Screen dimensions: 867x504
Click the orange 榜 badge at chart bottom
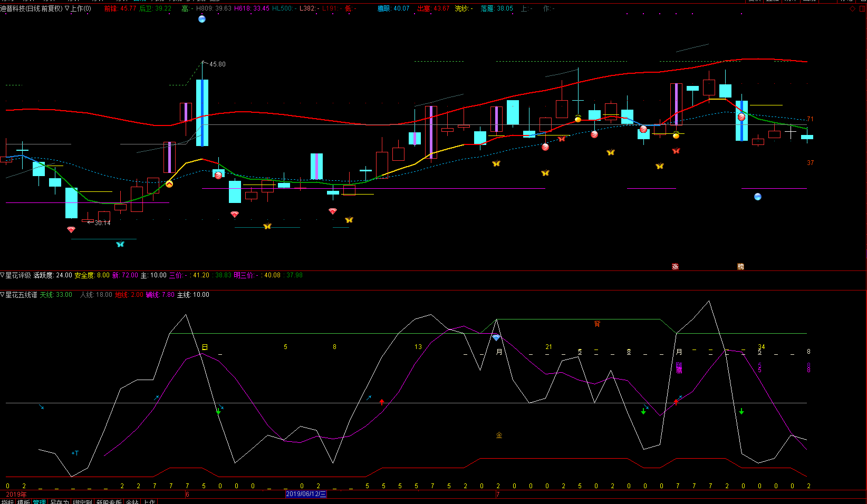tap(740, 267)
